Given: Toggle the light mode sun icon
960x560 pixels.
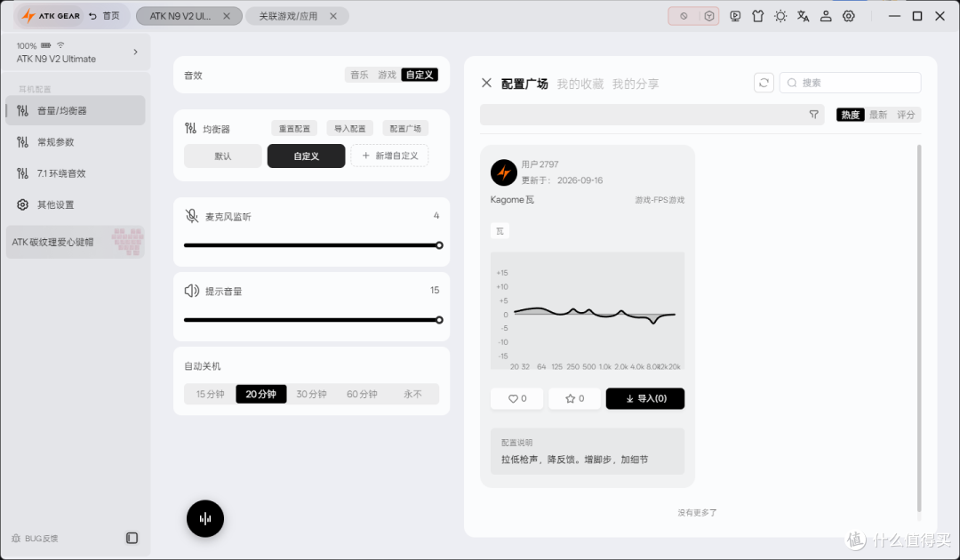Looking at the screenshot, I should 780,16.
